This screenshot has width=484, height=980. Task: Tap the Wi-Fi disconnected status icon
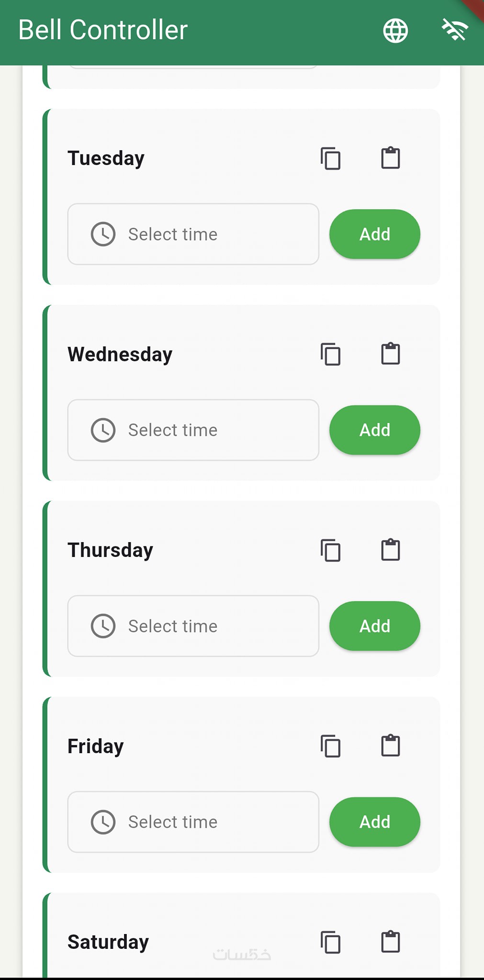(454, 30)
